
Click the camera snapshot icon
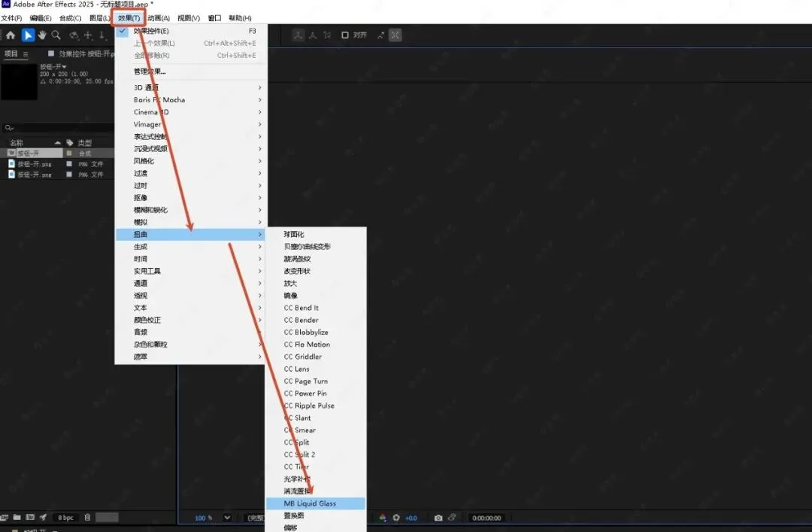click(438, 518)
